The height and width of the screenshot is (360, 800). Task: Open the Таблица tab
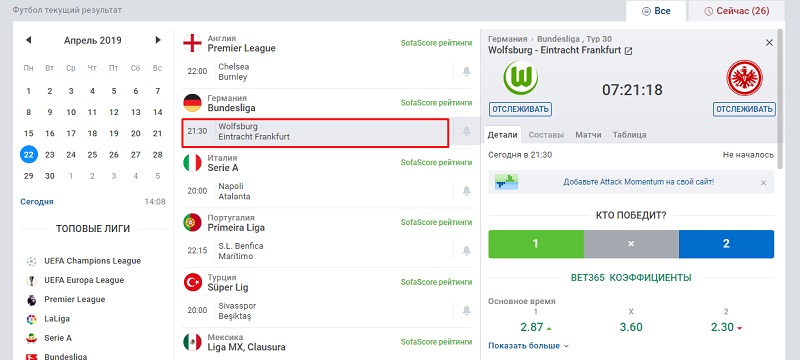(x=629, y=135)
